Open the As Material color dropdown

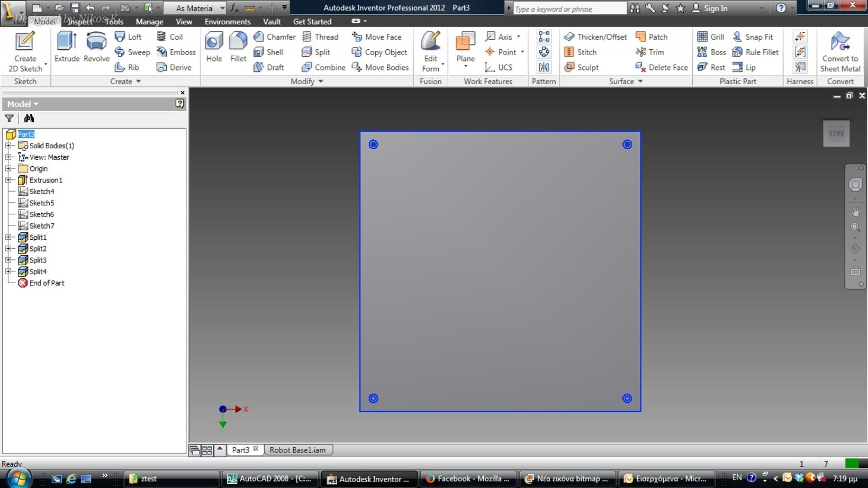coord(222,8)
